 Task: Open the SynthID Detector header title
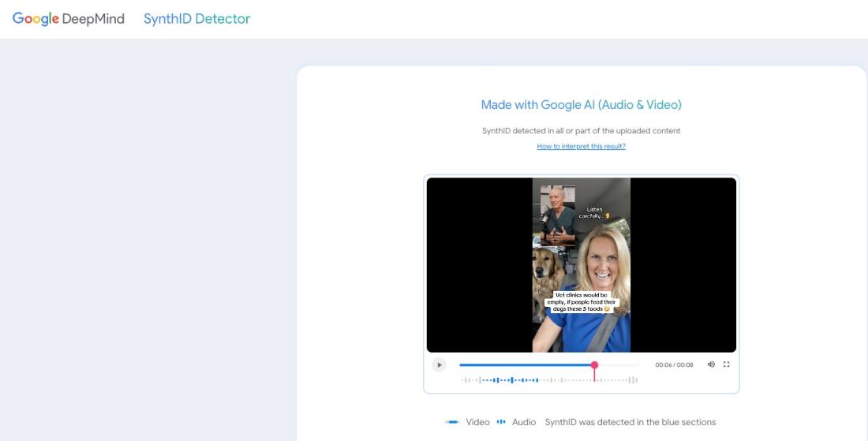tap(196, 19)
